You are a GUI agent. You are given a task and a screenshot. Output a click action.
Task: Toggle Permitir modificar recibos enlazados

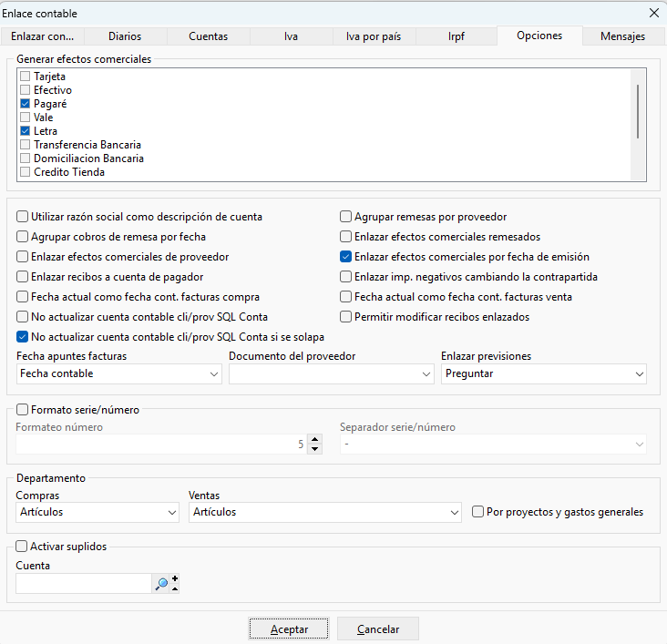click(345, 316)
